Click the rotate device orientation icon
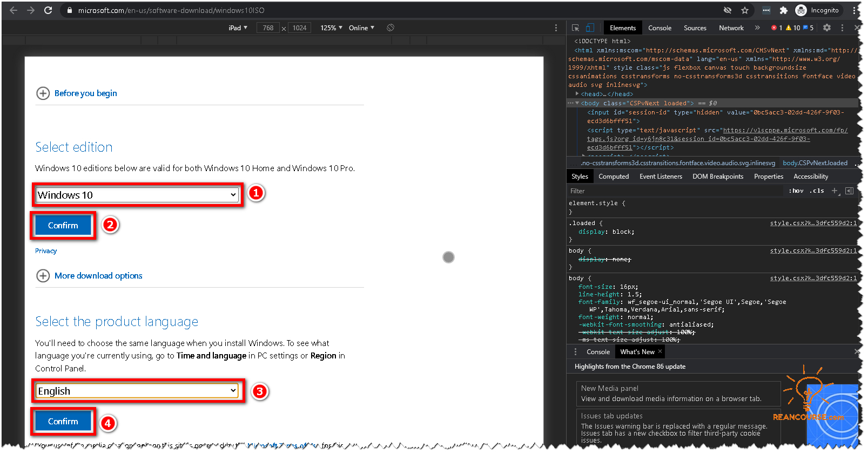 click(x=391, y=28)
